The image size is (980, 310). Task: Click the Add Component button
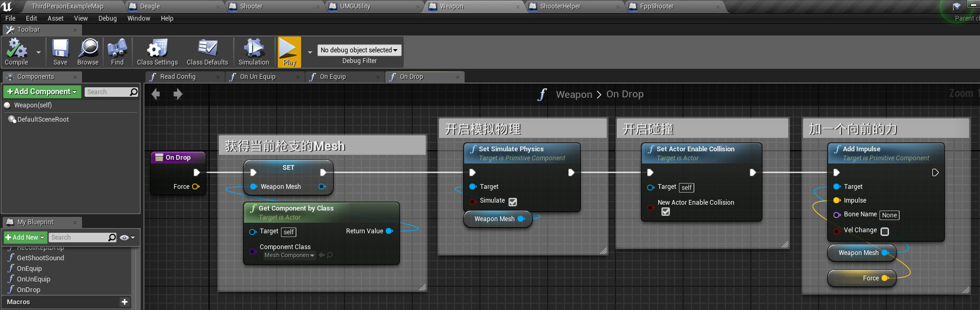click(x=42, y=92)
